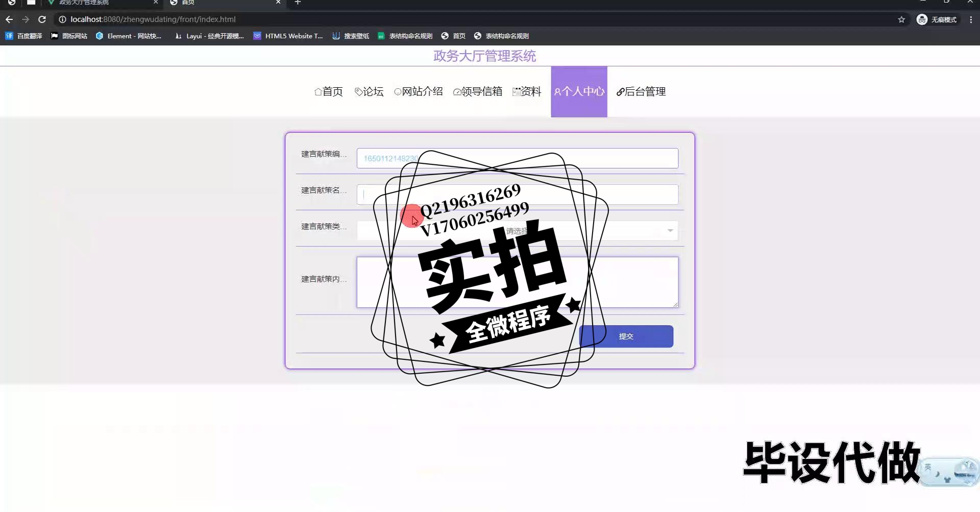Click the 建言献策内容 text area

517,282
